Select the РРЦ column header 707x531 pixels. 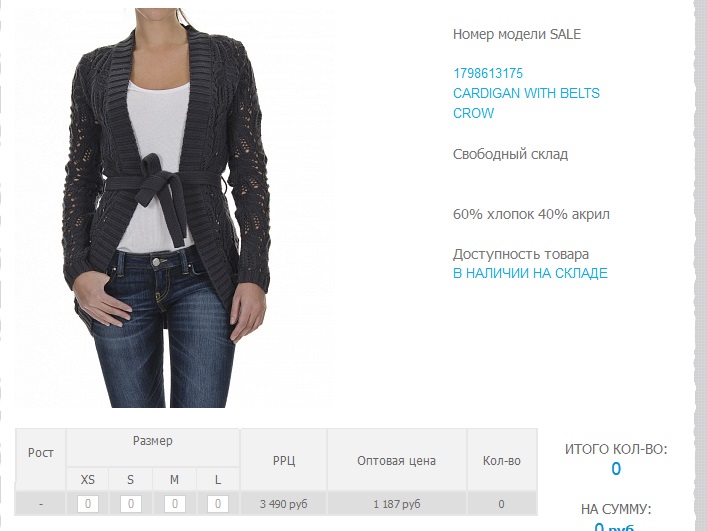pyautogui.click(x=284, y=460)
